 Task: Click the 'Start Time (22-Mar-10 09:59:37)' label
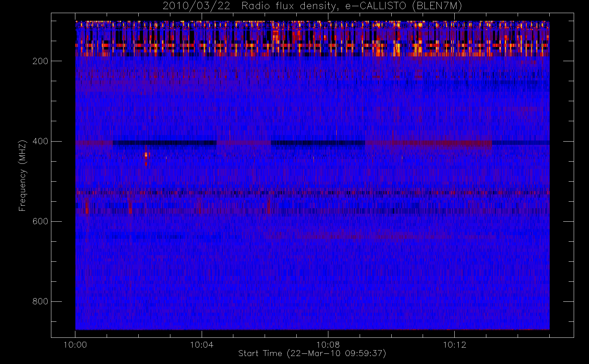(312, 353)
